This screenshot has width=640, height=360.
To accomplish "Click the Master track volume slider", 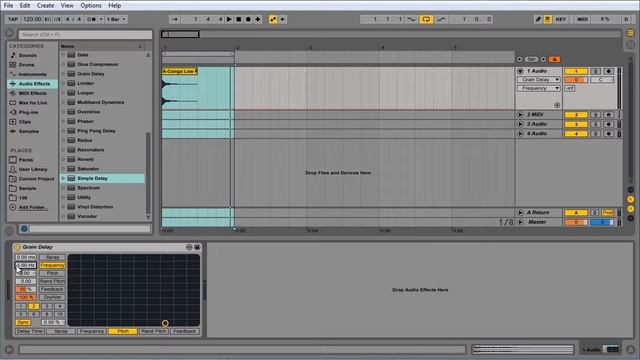I will pyautogui.click(x=576, y=222).
